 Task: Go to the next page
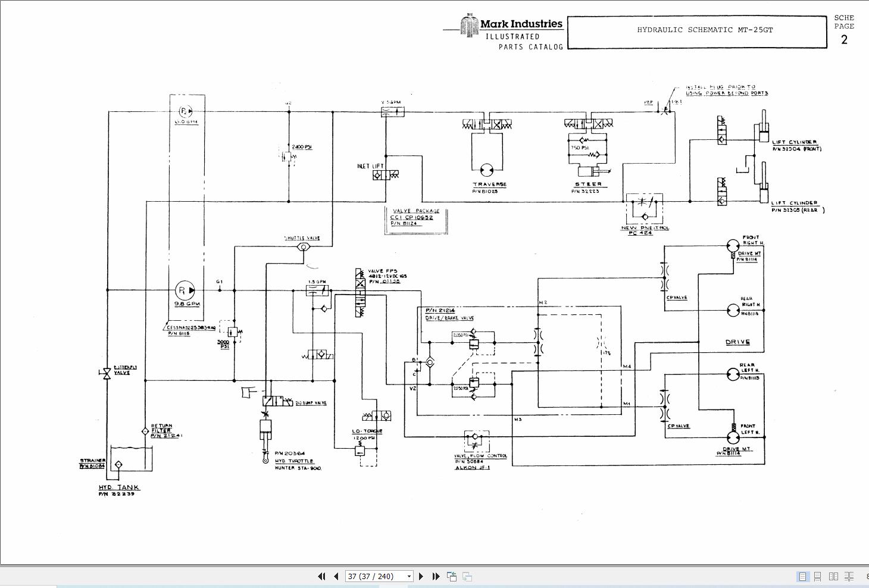[421, 576]
